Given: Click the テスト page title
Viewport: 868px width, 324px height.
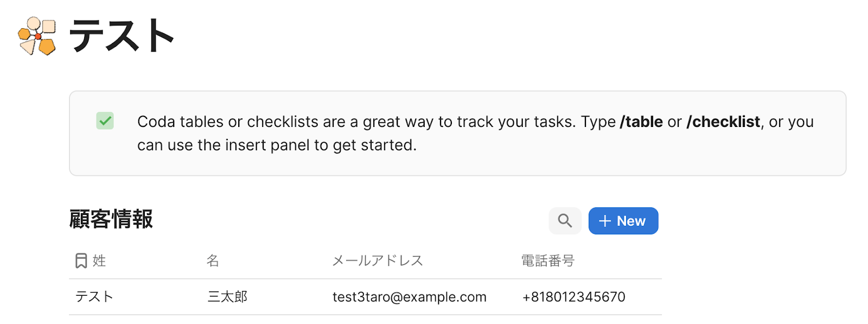Looking at the screenshot, I should point(122,36).
